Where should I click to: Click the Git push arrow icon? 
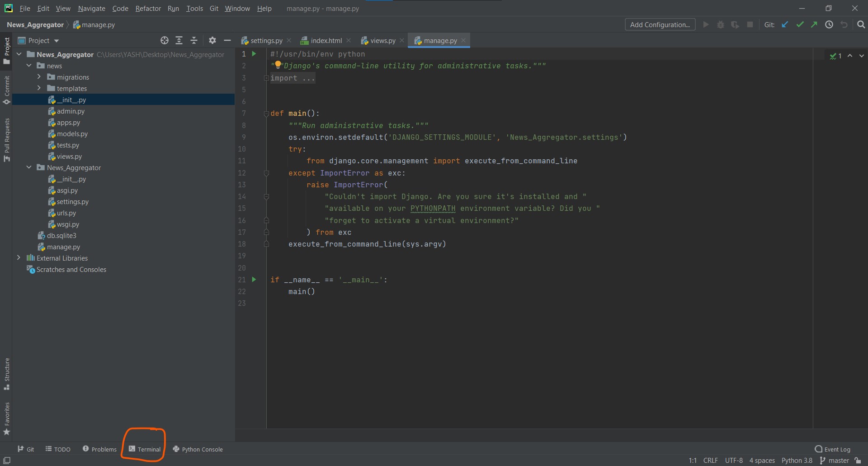(x=814, y=25)
